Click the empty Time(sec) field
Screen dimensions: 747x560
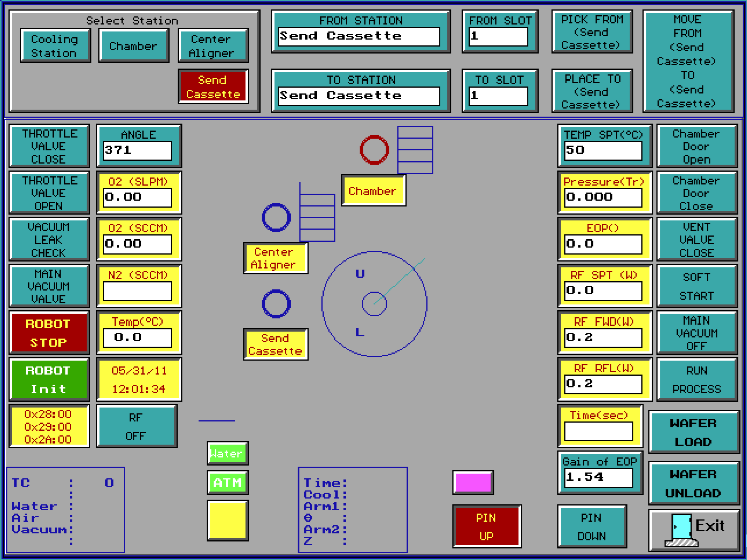[x=599, y=431]
